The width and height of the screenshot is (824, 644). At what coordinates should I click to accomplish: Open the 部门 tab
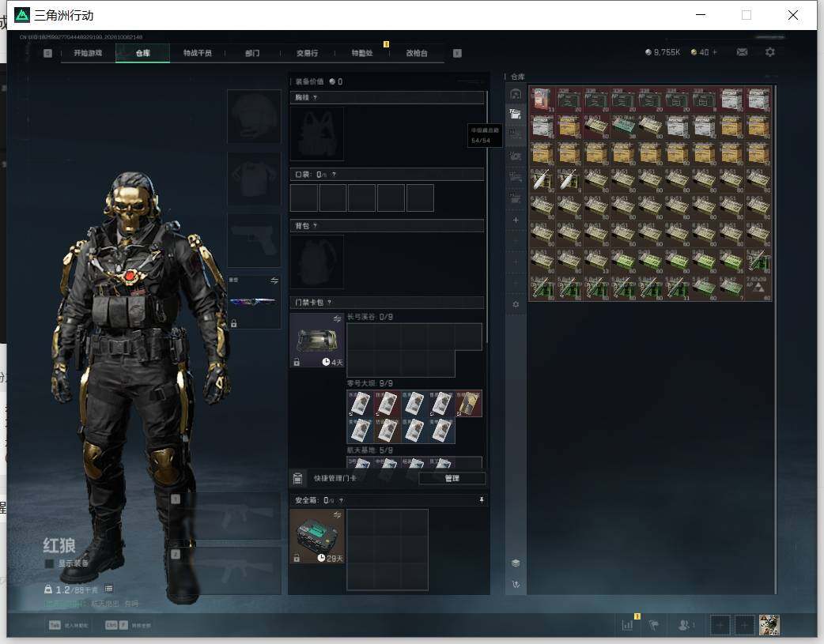(252, 53)
